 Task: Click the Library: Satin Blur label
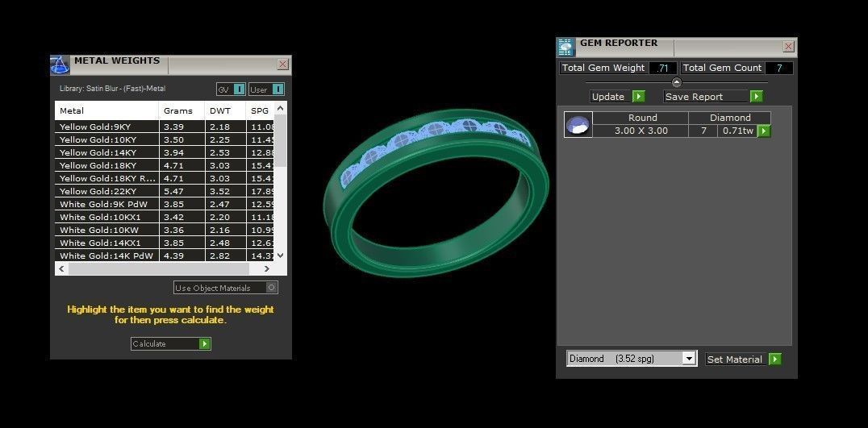pos(112,89)
